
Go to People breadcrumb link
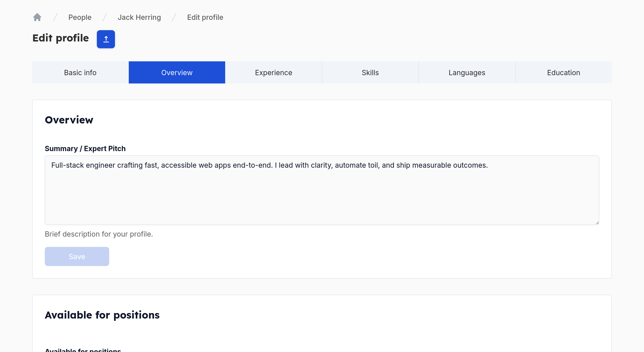(80, 17)
